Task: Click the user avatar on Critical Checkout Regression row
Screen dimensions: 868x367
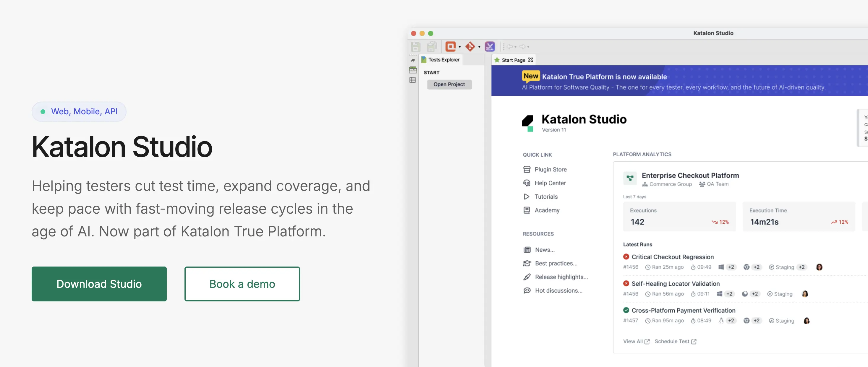Action: 819,267
